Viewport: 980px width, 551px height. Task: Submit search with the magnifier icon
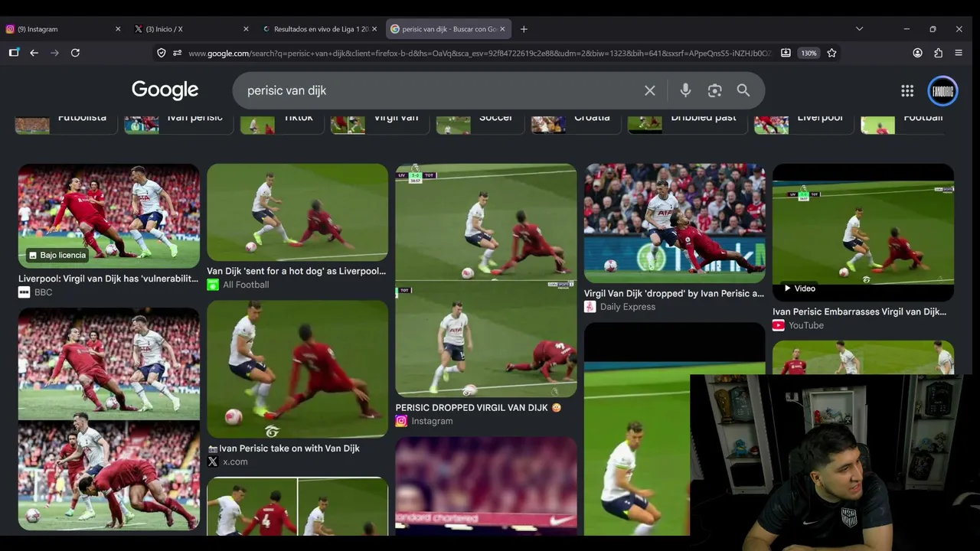[743, 90]
